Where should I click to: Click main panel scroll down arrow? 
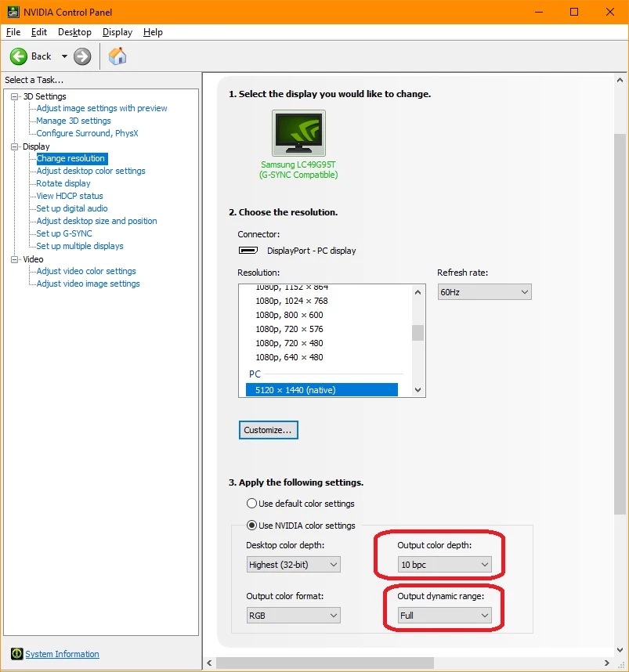pos(620,650)
